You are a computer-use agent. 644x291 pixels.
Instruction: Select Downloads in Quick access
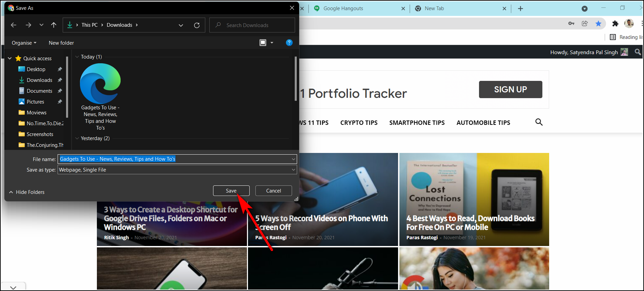click(39, 80)
